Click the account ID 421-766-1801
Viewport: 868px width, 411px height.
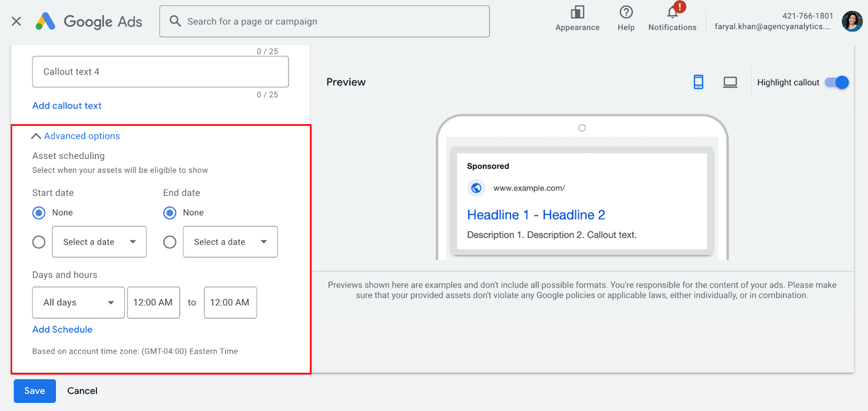coord(808,16)
